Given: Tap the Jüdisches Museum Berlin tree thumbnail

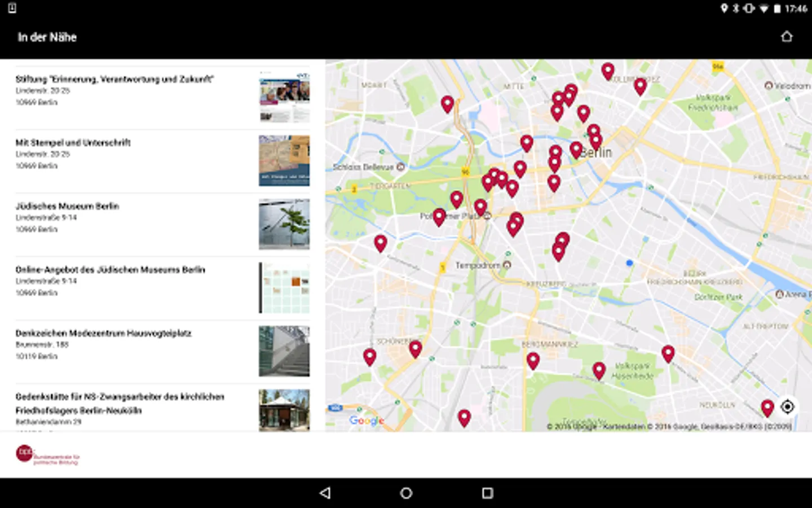Looking at the screenshot, I should (x=284, y=224).
